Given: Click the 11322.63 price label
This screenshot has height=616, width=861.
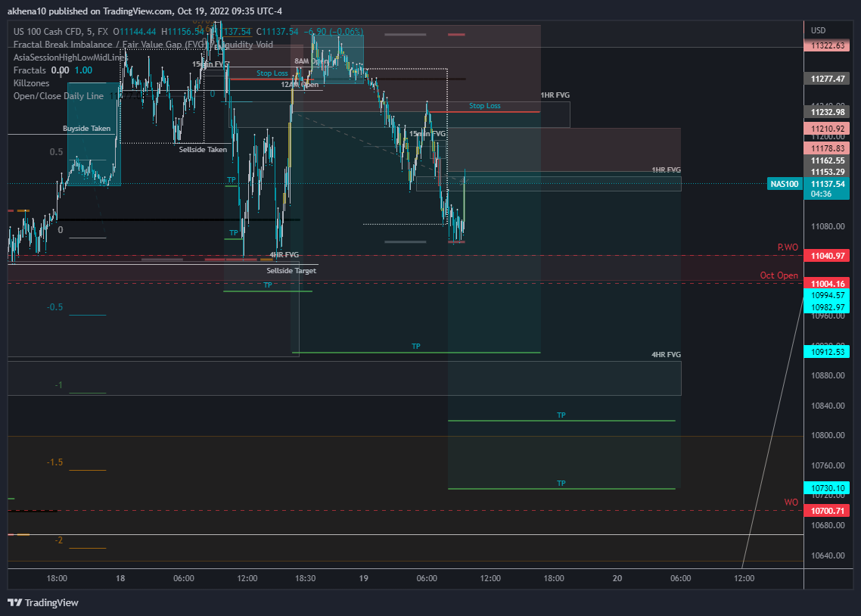Looking at the screenshot, I should 827,45.
